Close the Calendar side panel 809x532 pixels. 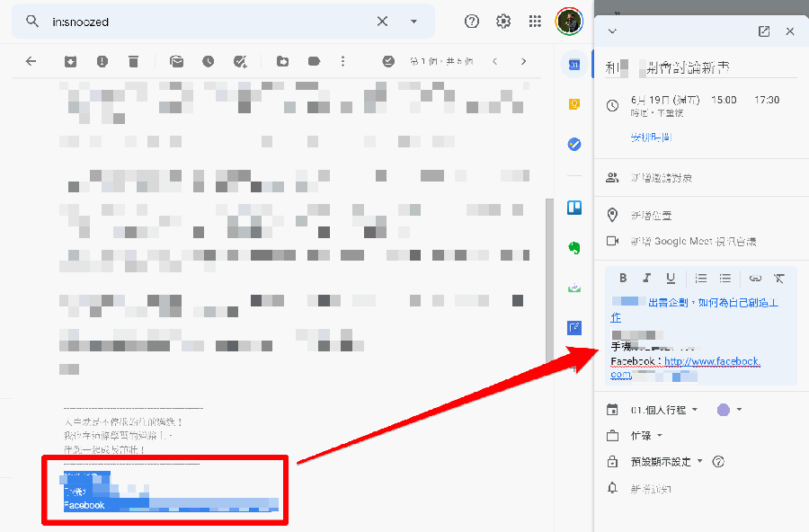click(x=790, y=31)
